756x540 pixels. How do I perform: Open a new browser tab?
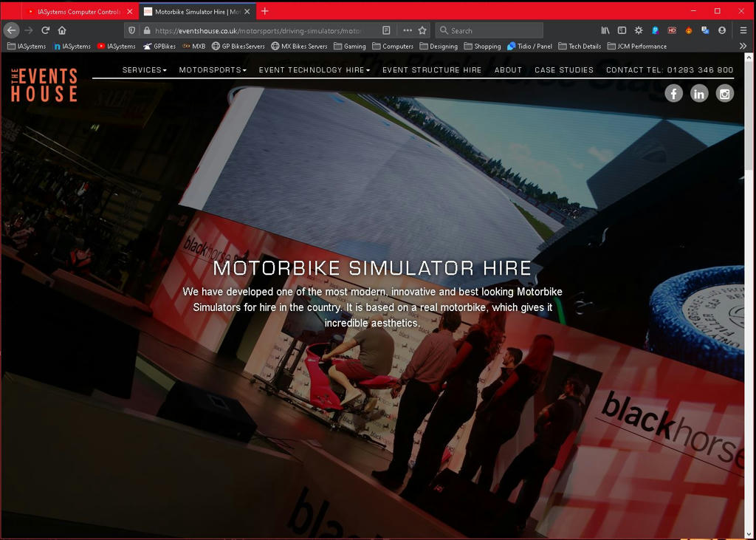[x=265, y=11]
